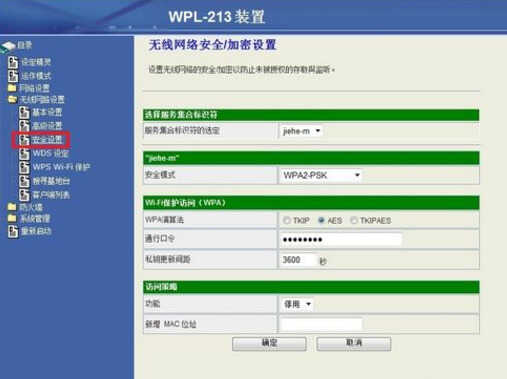Click the 取消 button

354,344
